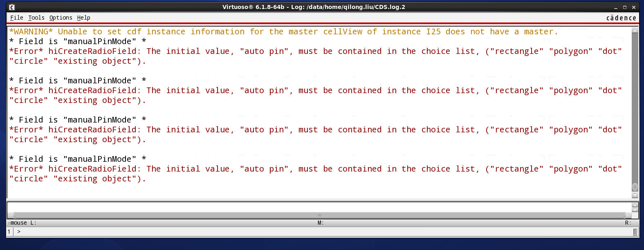Open the Tools menu
This screenshot has height=250, width=644.
coord(36,18)
